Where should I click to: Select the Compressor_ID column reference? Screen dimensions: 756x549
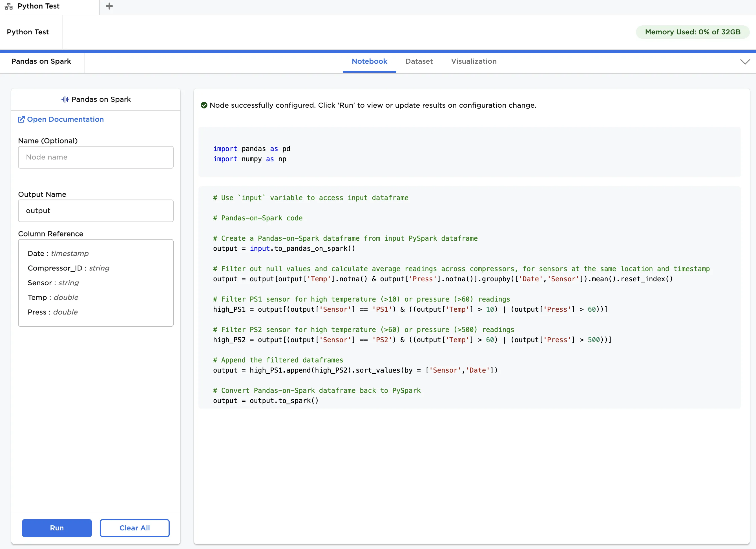click(68, 268)
